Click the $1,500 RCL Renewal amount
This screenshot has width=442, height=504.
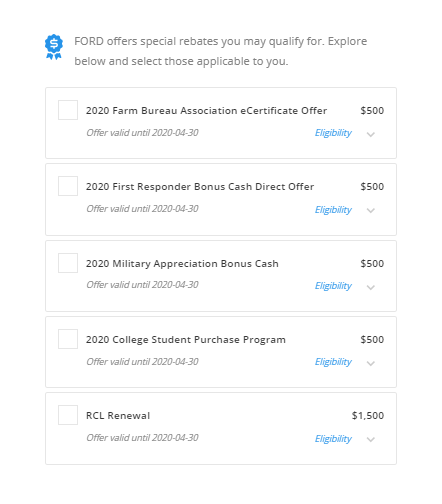click(x=368, y=416)
